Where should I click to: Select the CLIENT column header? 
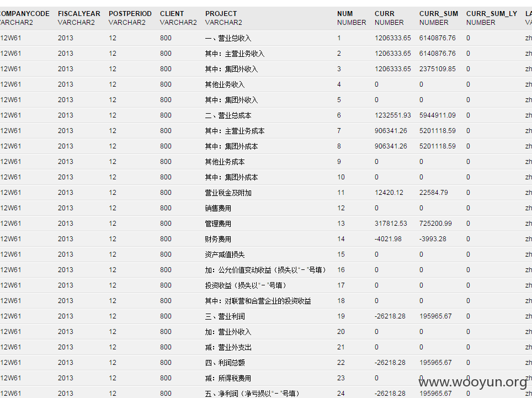point(172,14)
